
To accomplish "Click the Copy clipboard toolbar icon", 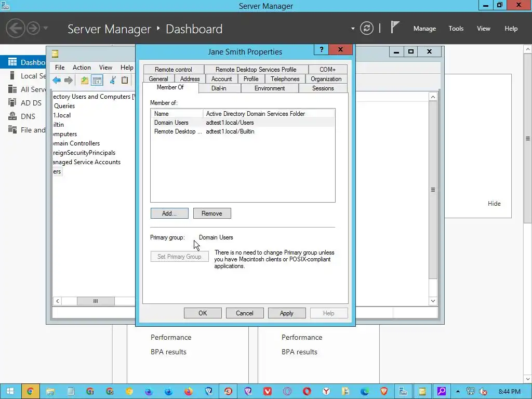I will tap(125, 81).
